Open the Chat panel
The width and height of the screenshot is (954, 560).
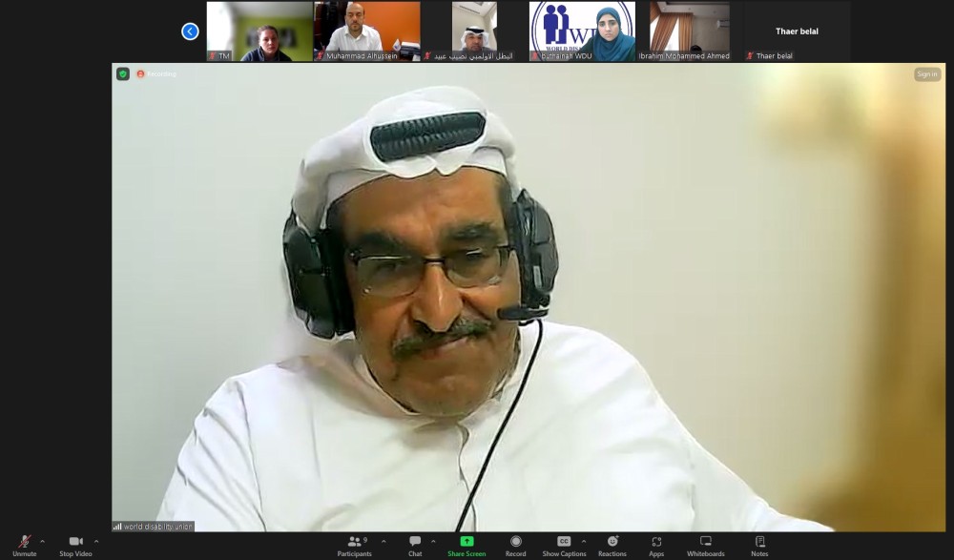[415, 546]
